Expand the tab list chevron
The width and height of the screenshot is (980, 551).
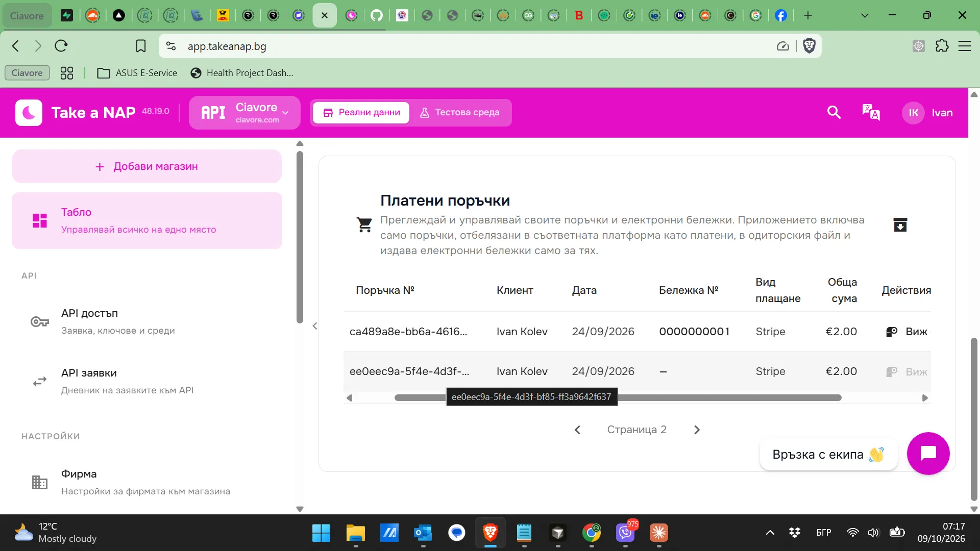tap(865, 15)
